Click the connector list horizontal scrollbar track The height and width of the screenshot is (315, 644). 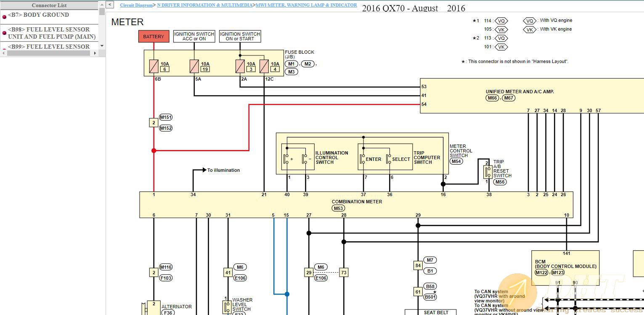(49, 53)
